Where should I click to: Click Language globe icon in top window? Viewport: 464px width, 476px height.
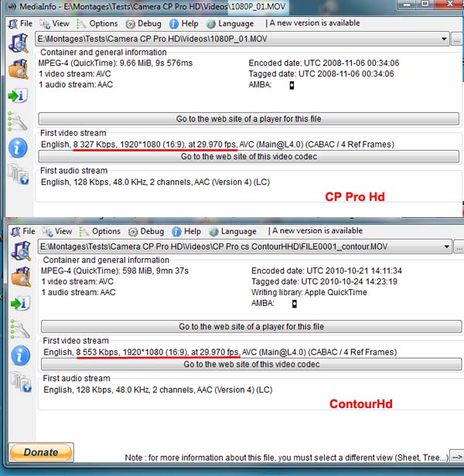click(x=211, y=24)
